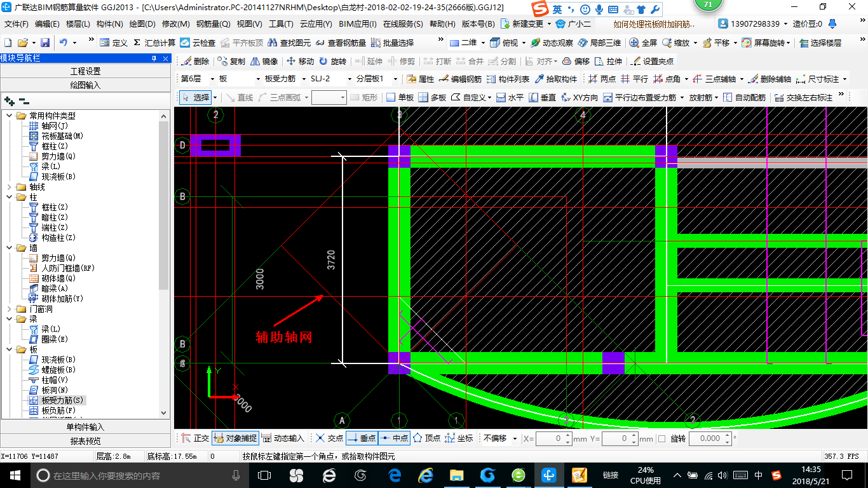Run 汇总计算 summary calculation
868x488 pixels.
154,43
